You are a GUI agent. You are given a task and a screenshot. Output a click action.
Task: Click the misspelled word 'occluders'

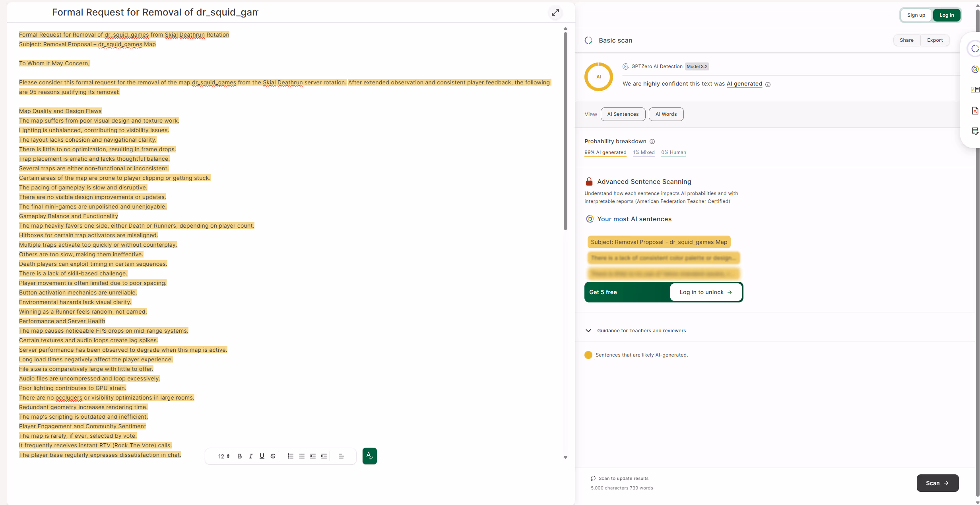69,398
